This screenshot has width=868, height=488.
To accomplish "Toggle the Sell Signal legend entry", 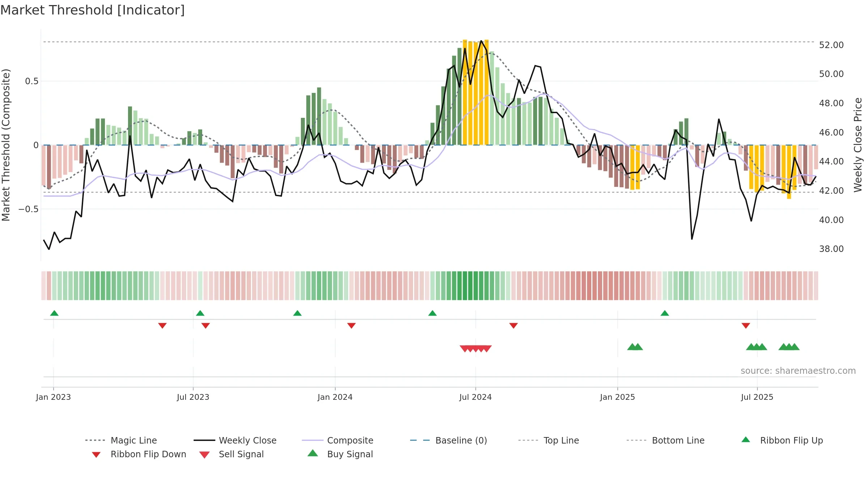I will coord(231,454).
